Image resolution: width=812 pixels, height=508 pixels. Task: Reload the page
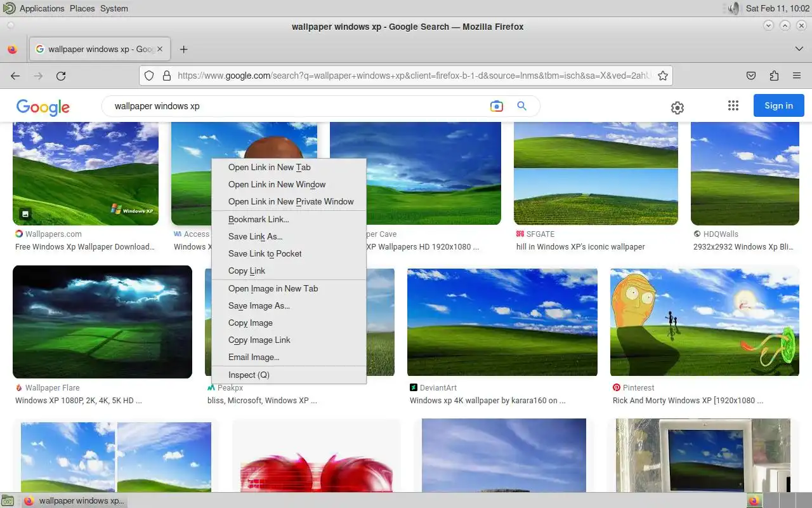(x=61, y=76)
